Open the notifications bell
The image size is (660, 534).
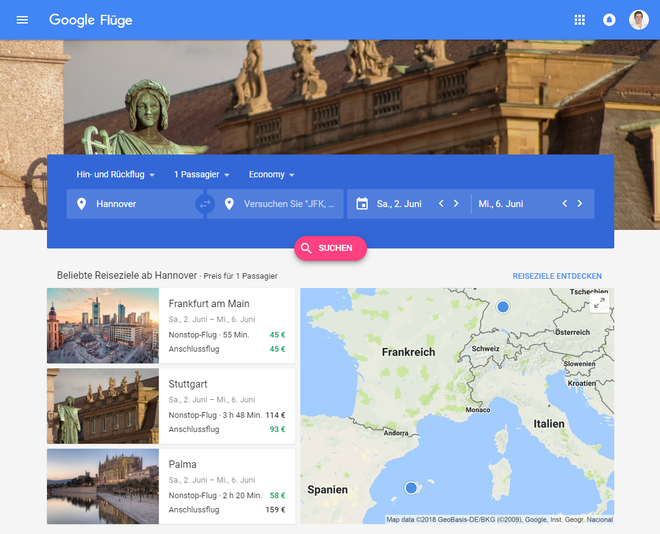tap(609, 20)
